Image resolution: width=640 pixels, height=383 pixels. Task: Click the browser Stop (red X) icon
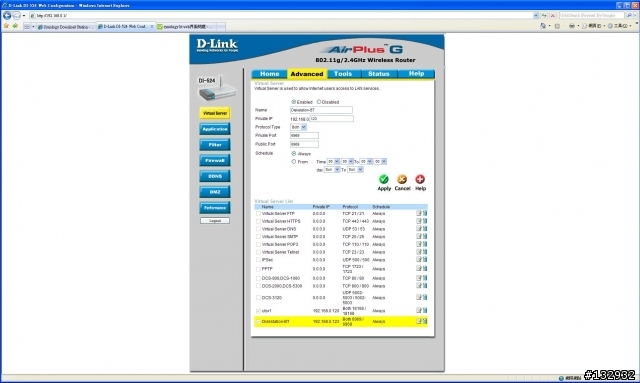(553, 15)
